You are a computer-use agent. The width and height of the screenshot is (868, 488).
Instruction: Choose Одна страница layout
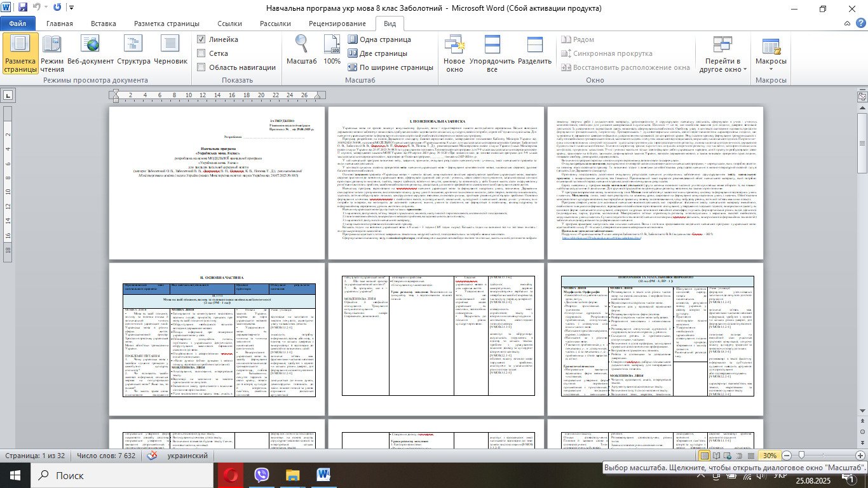(379, 39)
